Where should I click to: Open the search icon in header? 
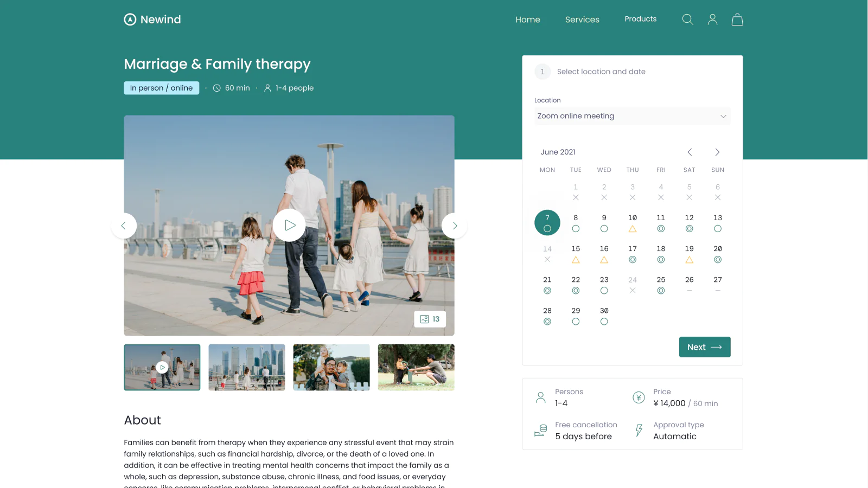[687, 20]
